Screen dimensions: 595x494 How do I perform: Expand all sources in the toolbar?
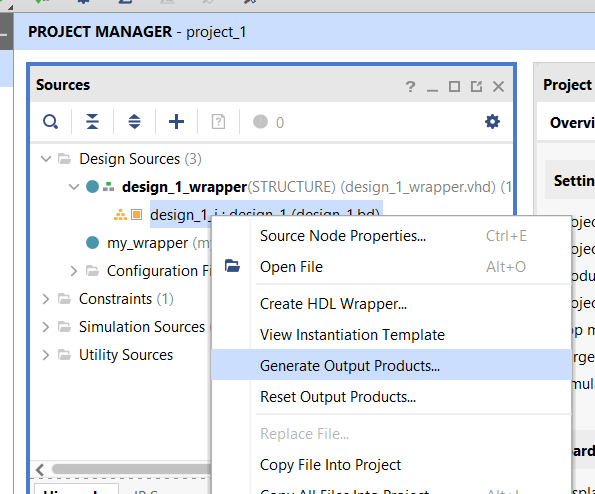(134, 122)
